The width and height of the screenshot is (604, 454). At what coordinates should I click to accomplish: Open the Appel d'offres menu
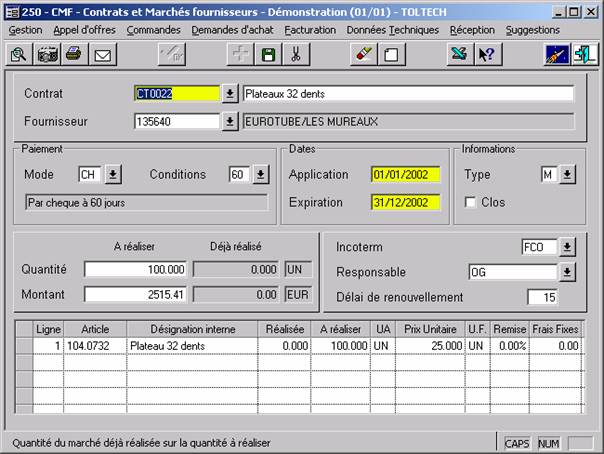pos(84,30)
